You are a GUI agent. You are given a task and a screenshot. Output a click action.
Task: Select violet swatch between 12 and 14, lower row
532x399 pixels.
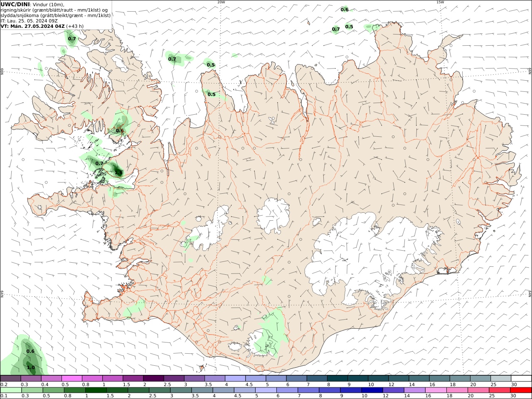[x=393, y=390]
